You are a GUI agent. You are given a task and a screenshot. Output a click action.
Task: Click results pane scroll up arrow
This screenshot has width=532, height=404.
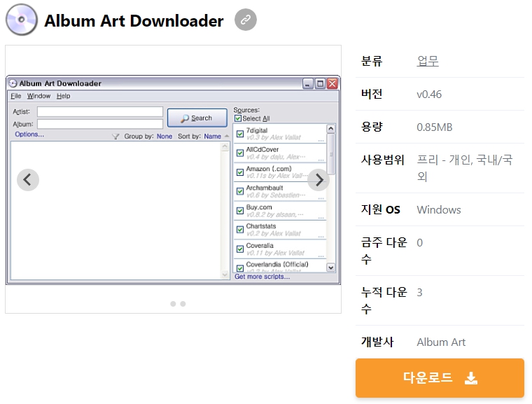(225, 146)
